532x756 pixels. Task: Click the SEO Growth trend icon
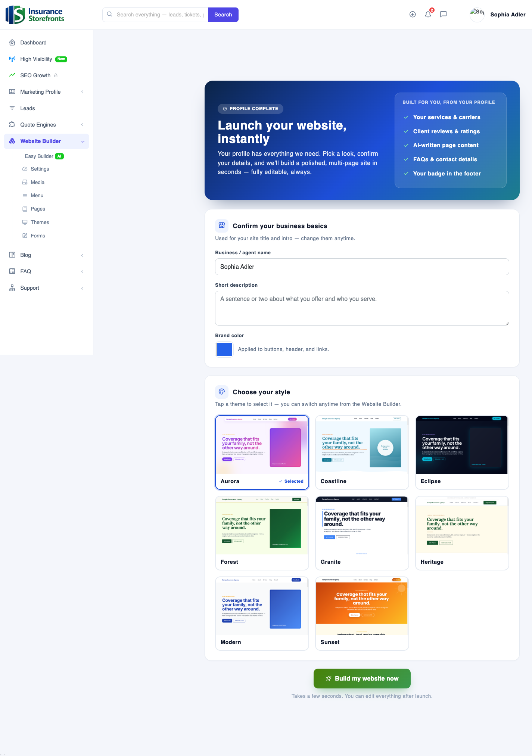12,75
